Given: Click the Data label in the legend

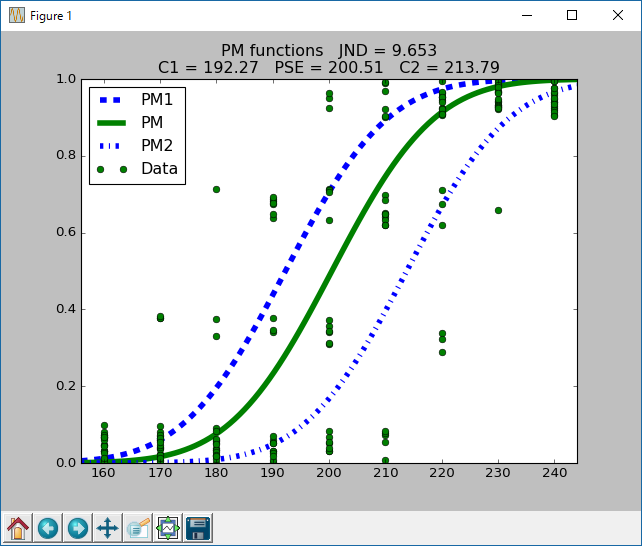Looking at the screenshot, I should (159, 168).
